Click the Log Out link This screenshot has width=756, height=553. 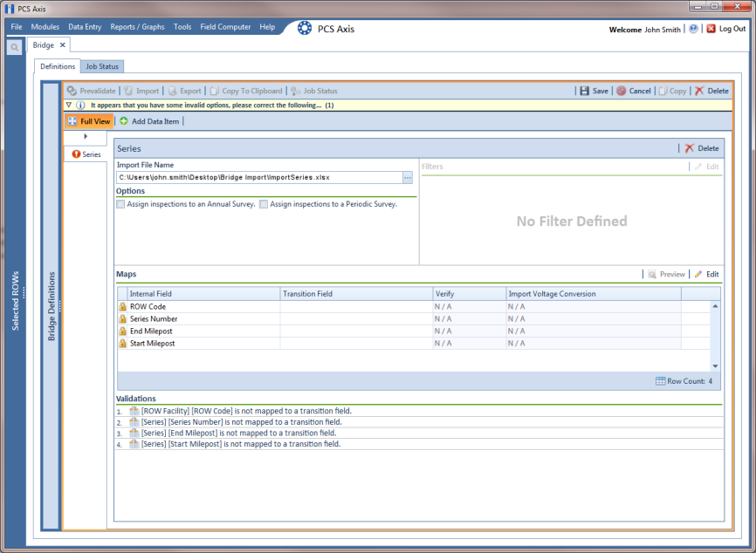tap(732, 29)
